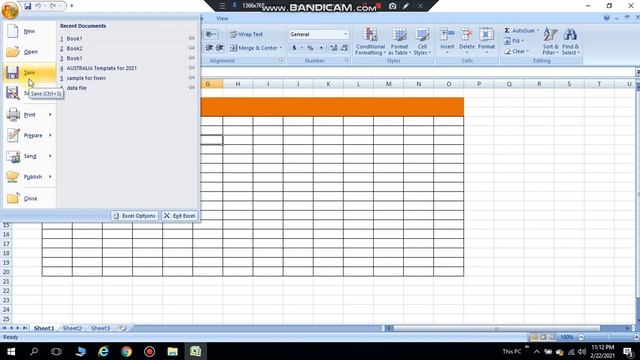Screen dimensions: 640x360
Task: Click the Save As disk icon
Action: (13, 93)
